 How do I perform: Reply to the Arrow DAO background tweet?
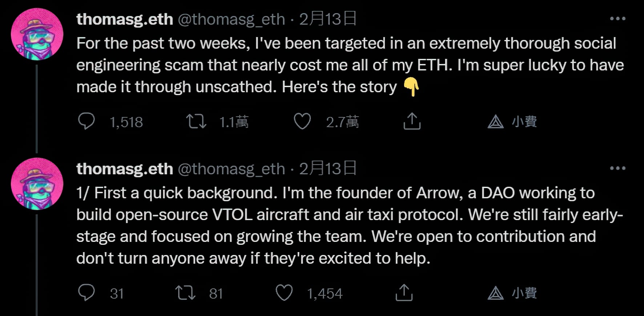click(x=86, y=292)
